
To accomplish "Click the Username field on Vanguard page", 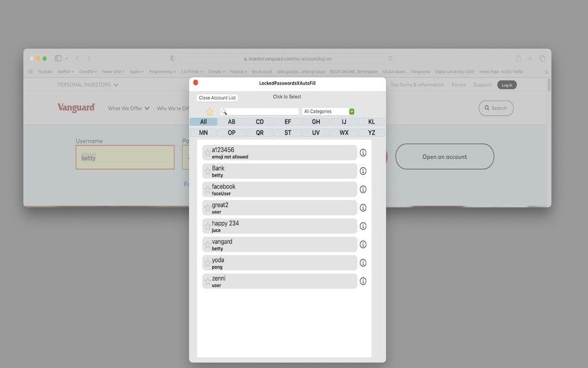I will 125,157.
